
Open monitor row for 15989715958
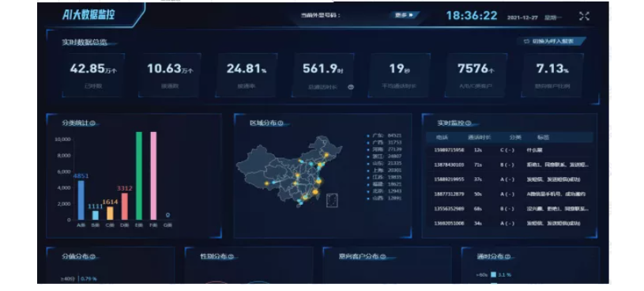(x=510, y=150)
